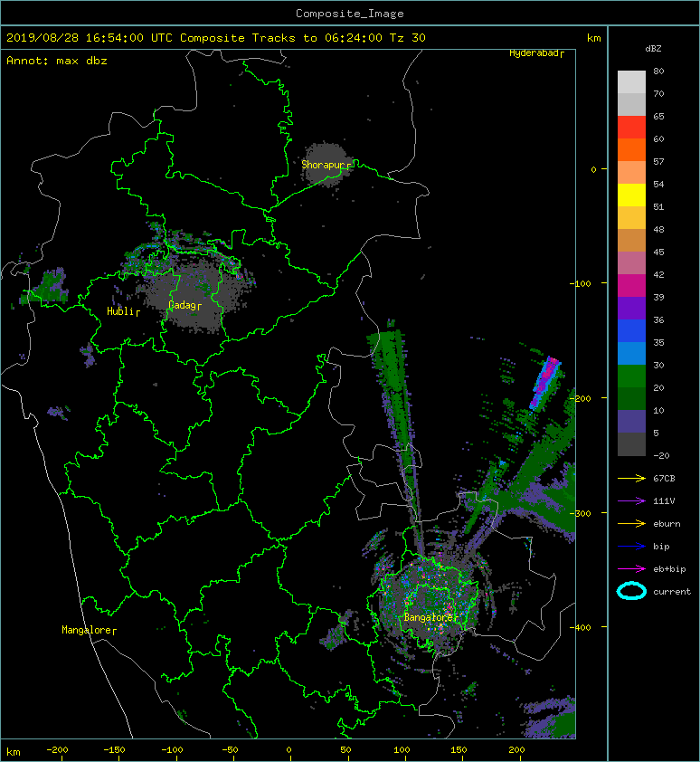Click the 50 tick on the horizontal axis
The height and width of the screenshot is (762, 700).
(345, 750)
